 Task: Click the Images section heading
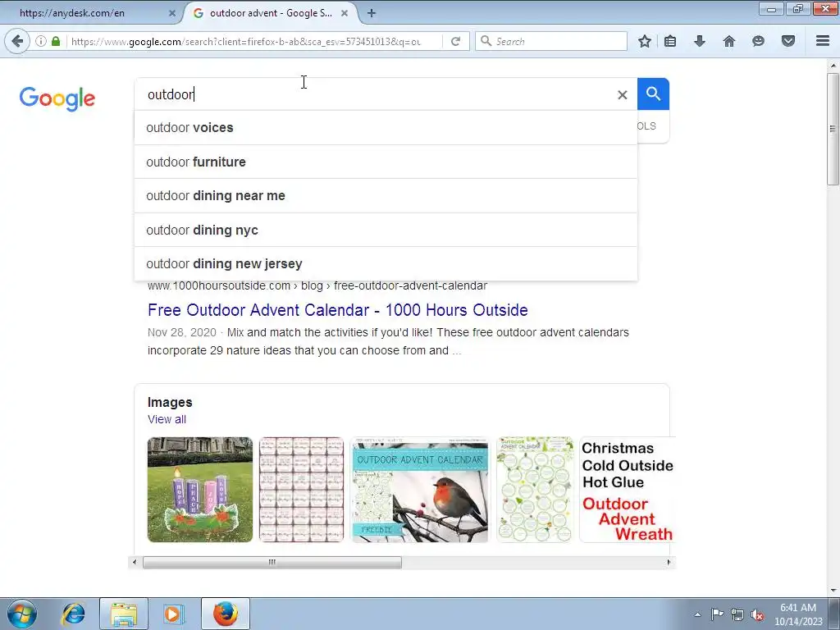click(170, 402)
